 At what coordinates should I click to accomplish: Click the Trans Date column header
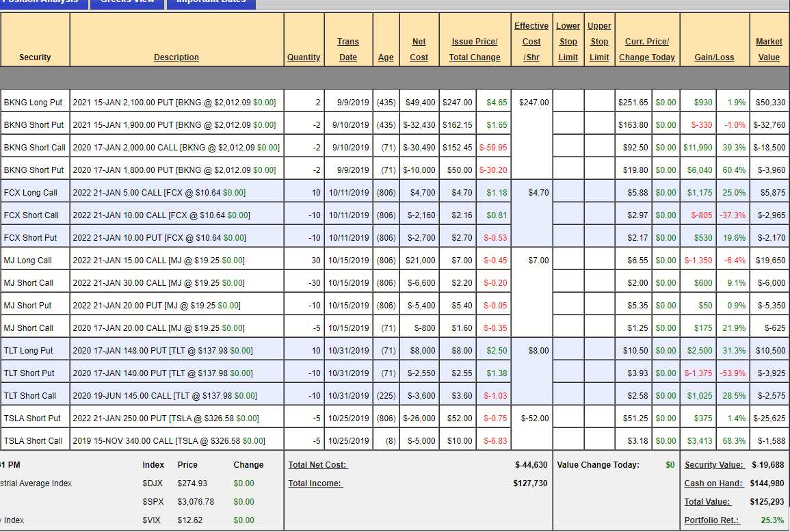pos(348,49)
